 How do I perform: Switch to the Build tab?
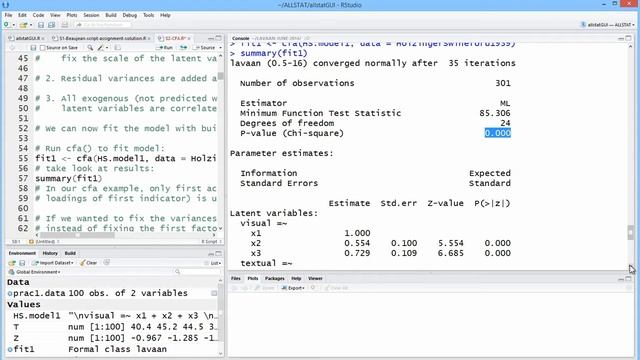coord(70,253)
